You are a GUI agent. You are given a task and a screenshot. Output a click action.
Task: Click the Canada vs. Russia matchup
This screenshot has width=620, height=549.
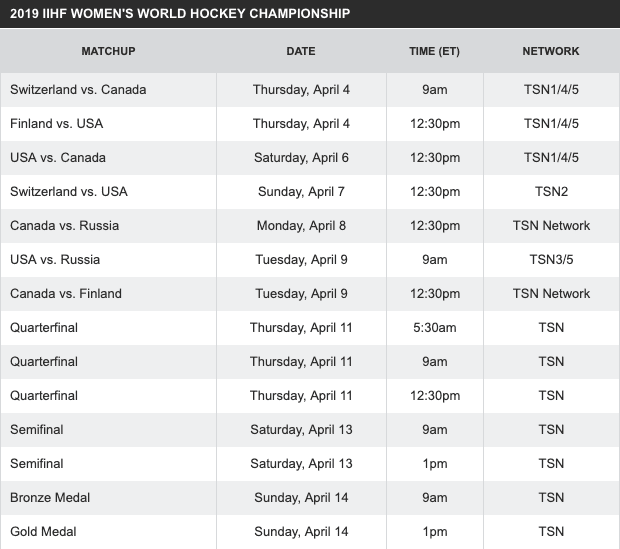64,225
